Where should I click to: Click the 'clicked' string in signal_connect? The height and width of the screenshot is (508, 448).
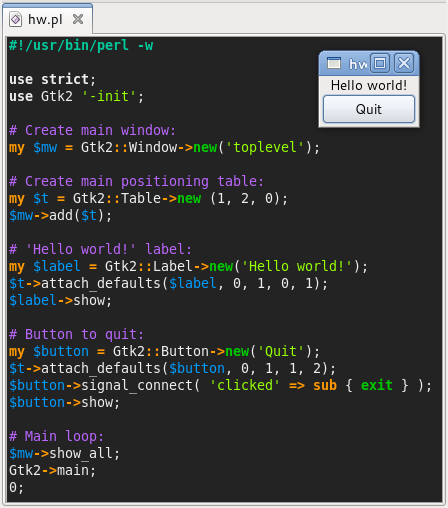(245, 385)
